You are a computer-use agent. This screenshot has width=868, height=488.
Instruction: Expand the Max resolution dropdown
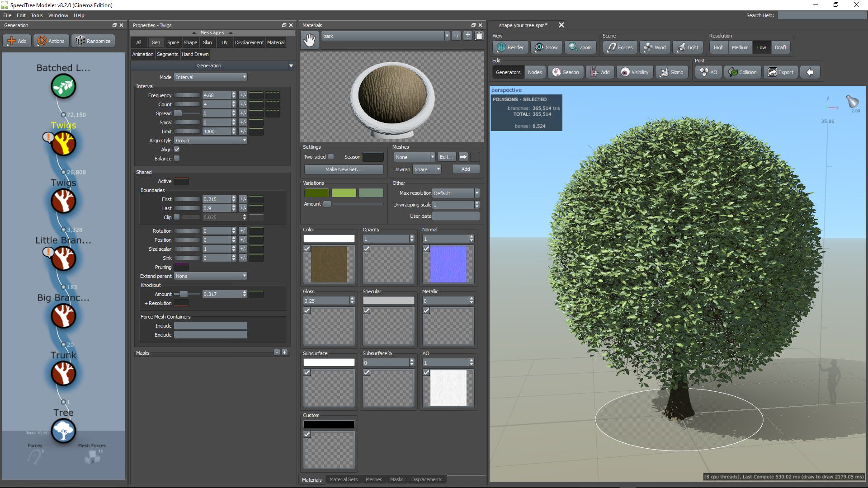(476, 192)
